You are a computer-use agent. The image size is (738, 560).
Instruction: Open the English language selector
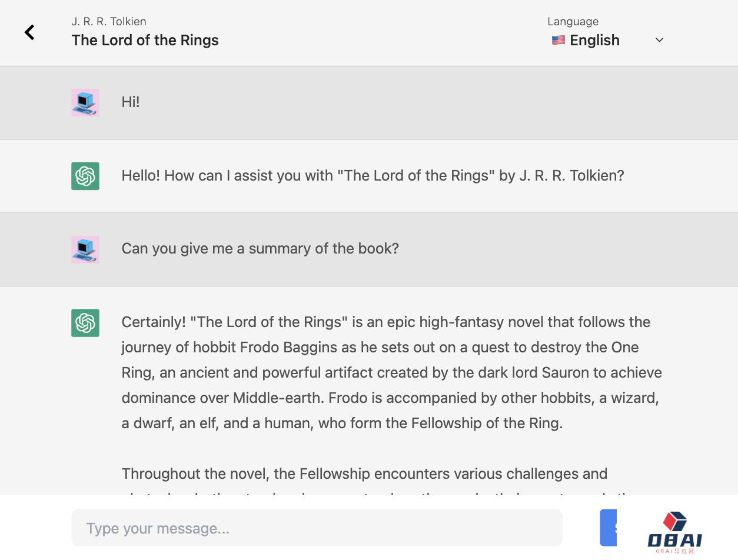pyautogui.click(x=608, y=40)
